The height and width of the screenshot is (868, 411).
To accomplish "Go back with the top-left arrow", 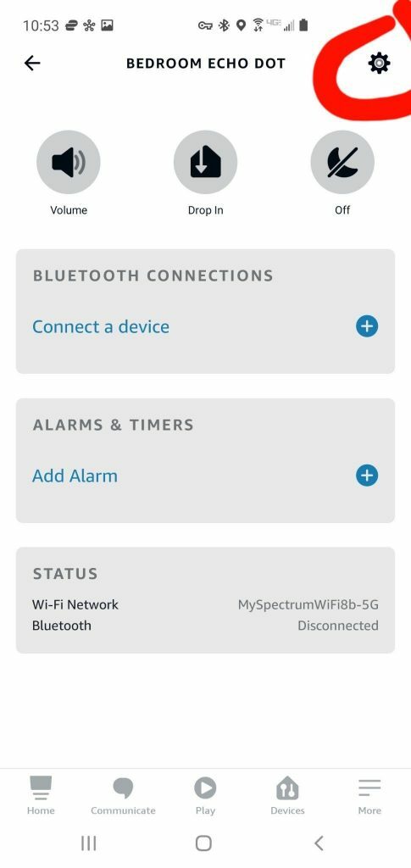I will pyautogui.click(x=32, y=63).
